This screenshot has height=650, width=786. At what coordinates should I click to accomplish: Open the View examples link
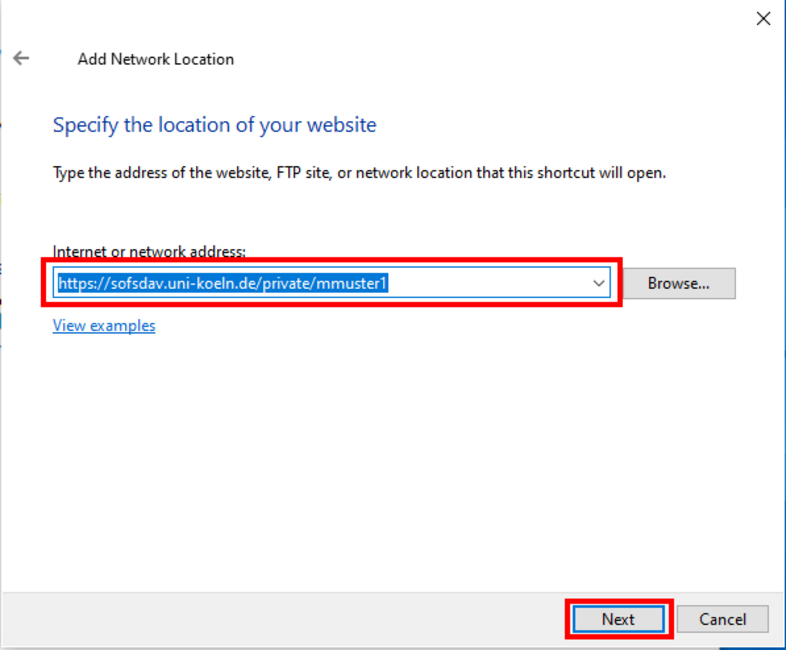point(104,326)
